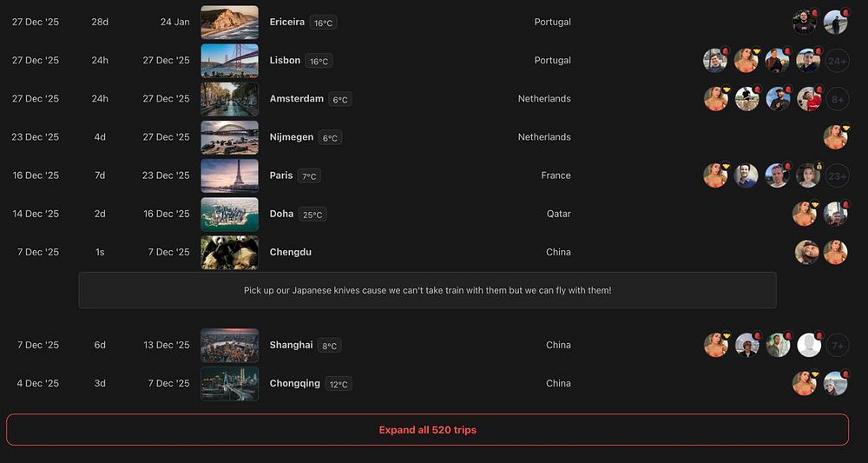The width and height of the screenshot is (868, 463).
Task: Open the Shanghai city name link
Action: pyautogui.click(x=291, y=345)
